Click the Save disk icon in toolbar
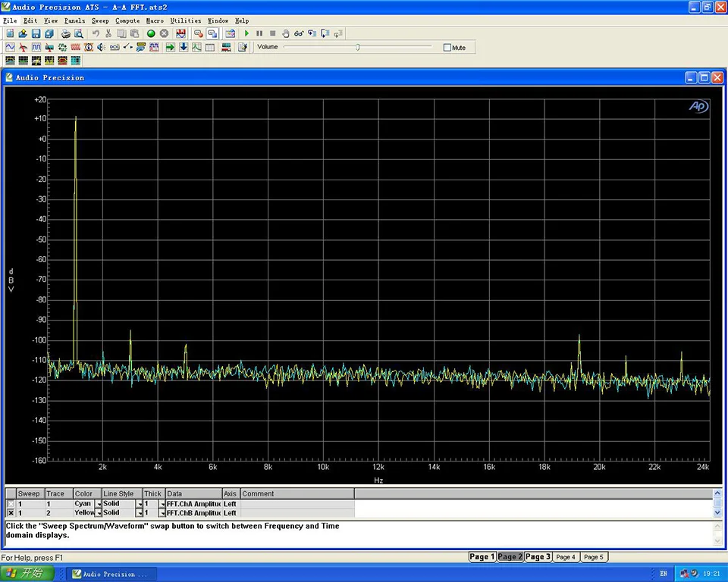 pos(36,33)
